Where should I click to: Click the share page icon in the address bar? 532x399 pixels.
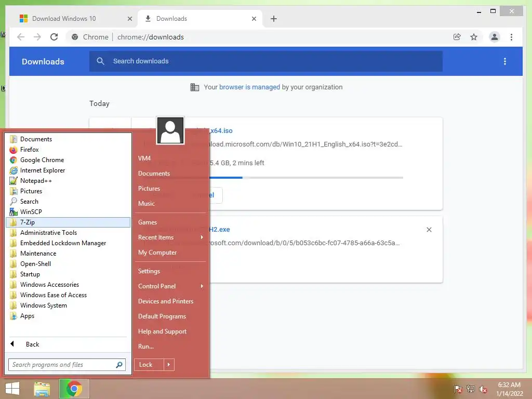(x=457, y=37)
